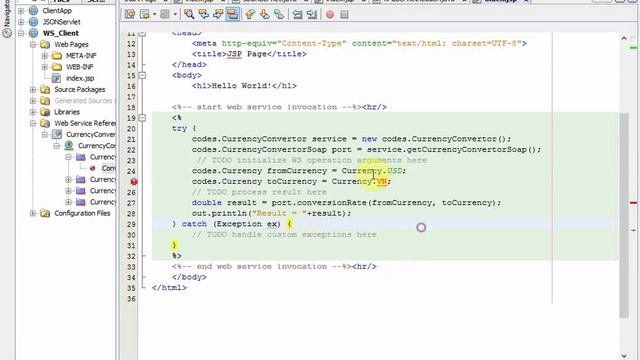This screenshot has width=640, height=360.
Task: Select the WS_Client project name
Action: [x=61, y=33]
